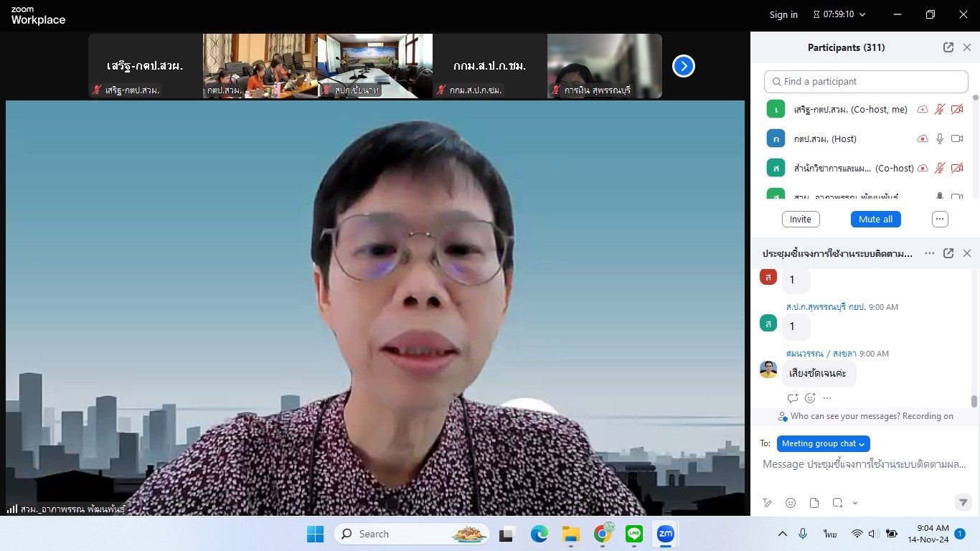Close the Participants panel

(x=967, y=47)
